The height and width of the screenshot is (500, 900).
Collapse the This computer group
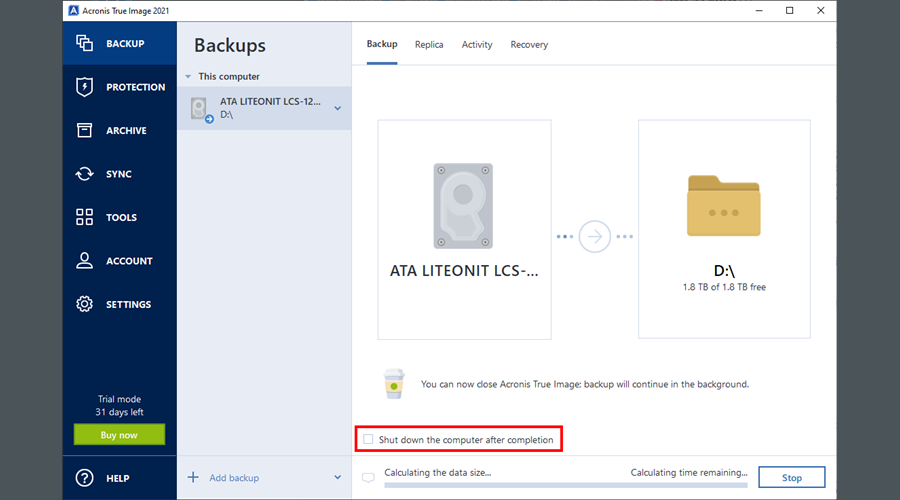click(188, 77)
